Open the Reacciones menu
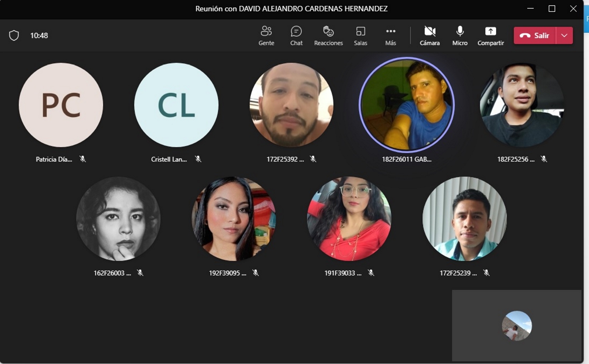589x364 pixels. 328,36
